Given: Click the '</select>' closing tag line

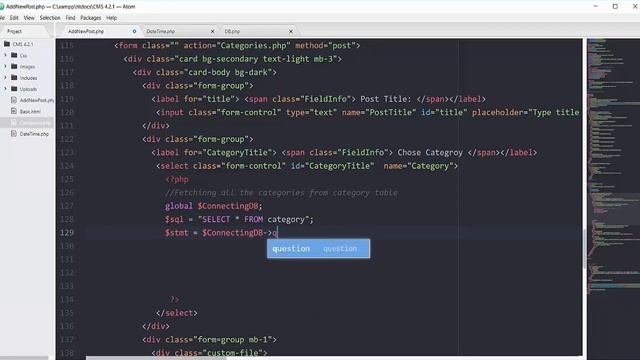Looking at the screenshot, I should 177,313.
